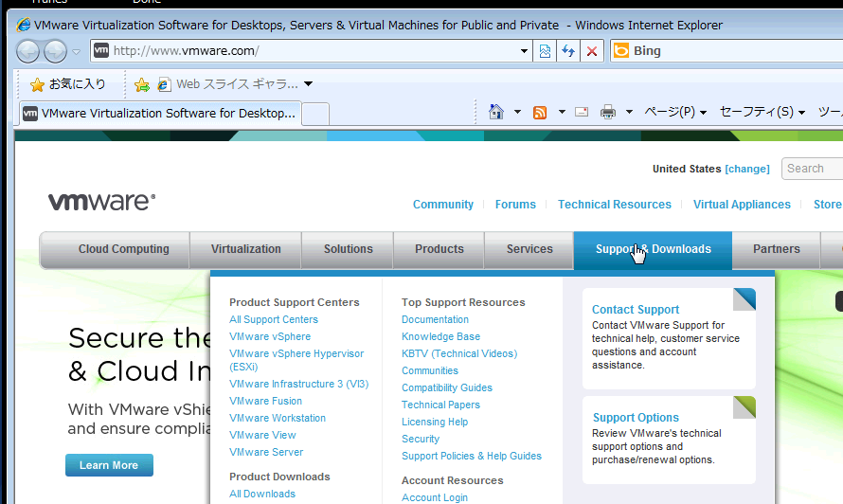Click the Compatibility View icon
The height and width of the screenshot is (504, 843).
[x=545, y=51]
